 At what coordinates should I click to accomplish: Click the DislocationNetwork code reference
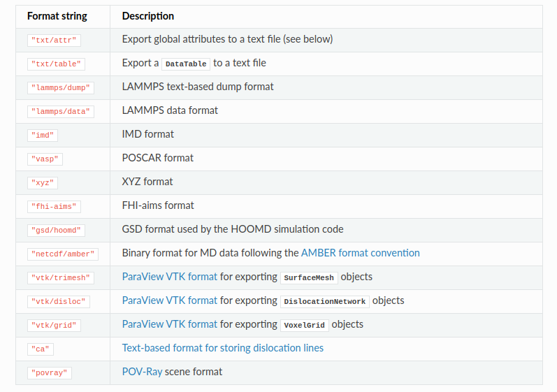click(324, 301)
